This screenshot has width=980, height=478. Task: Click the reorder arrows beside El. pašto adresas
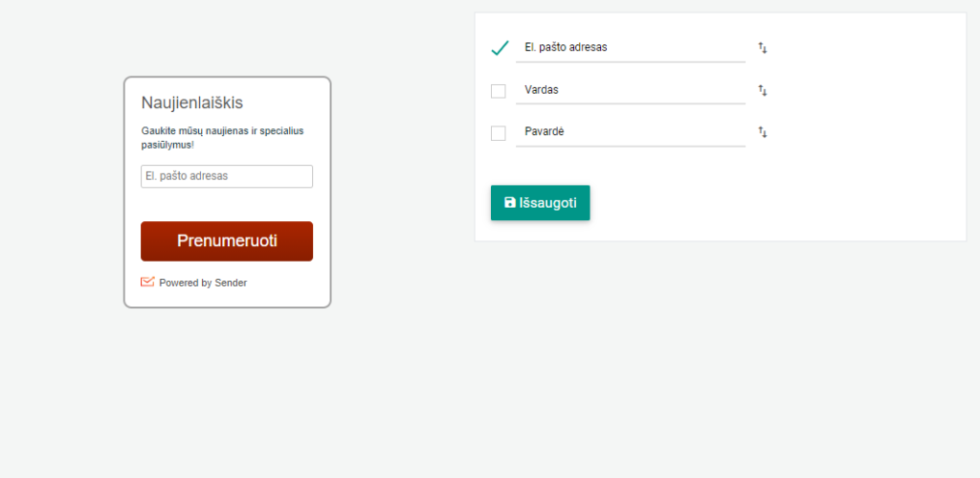pyautogui.click(x=763, y=48)
